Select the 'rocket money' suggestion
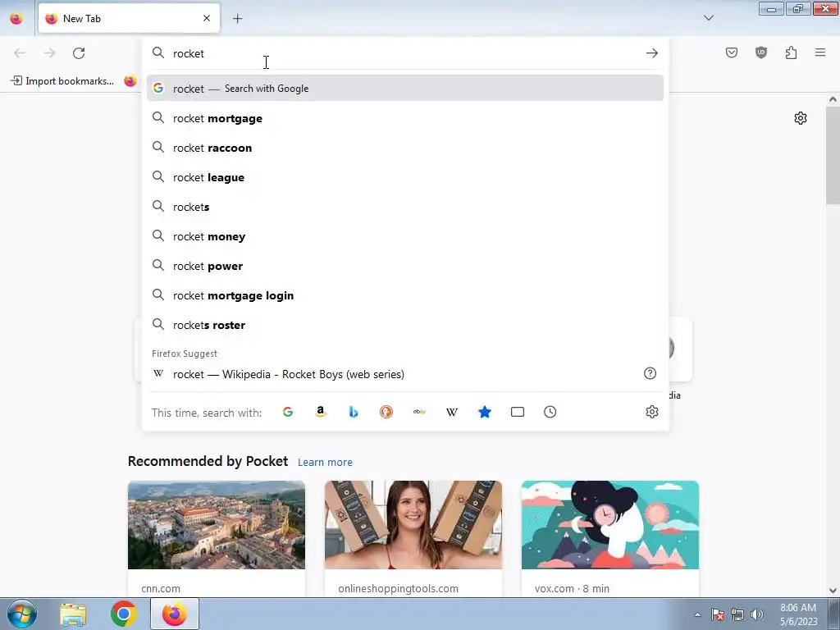Image resolution: width=840 pixels, height=630 pixels. 405,236
